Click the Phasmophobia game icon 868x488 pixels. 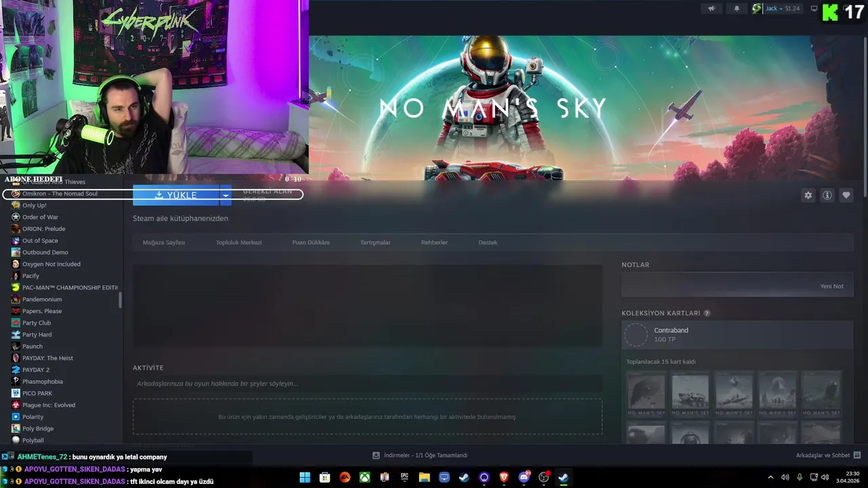click(16, 382)
